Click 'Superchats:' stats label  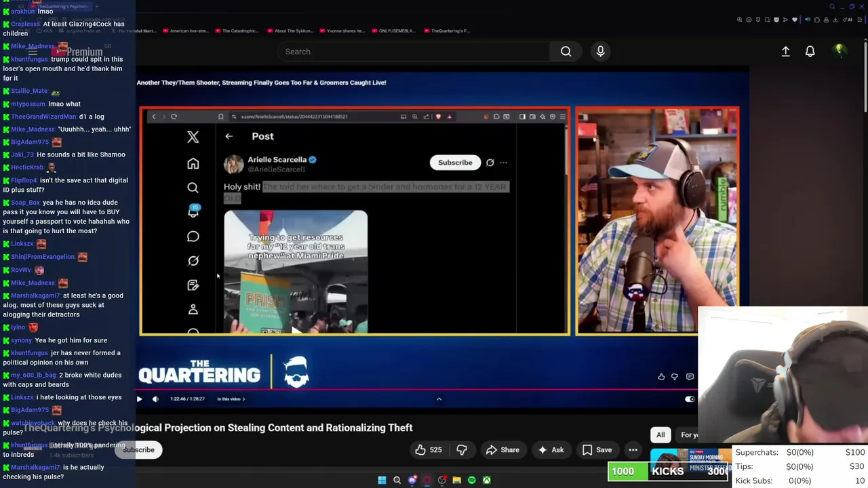(756, 453)
